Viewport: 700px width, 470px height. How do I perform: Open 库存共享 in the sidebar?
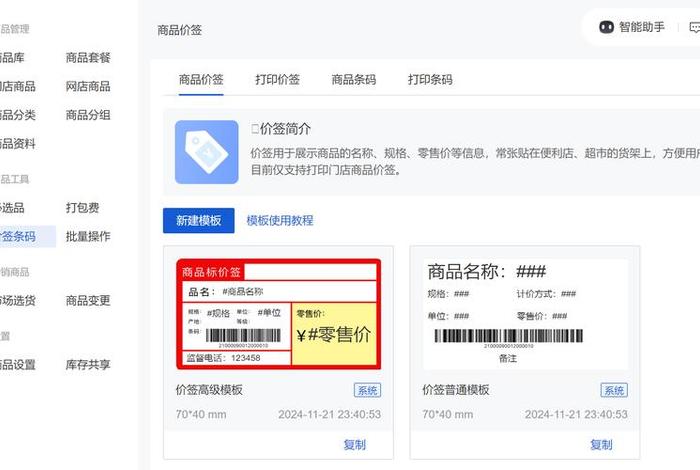coord(88,365)
